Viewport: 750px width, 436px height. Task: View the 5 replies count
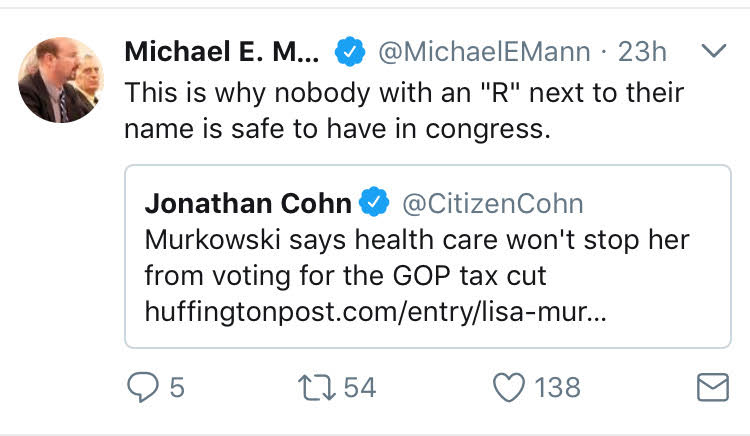pos(177,387)
